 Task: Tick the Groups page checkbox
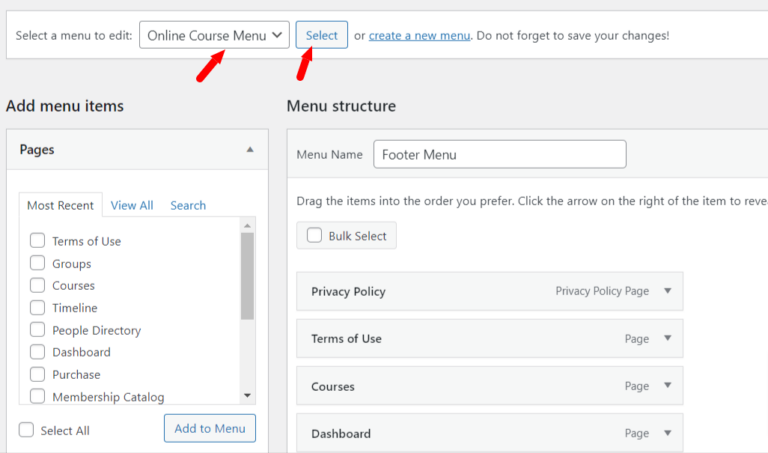click(37, 263)
